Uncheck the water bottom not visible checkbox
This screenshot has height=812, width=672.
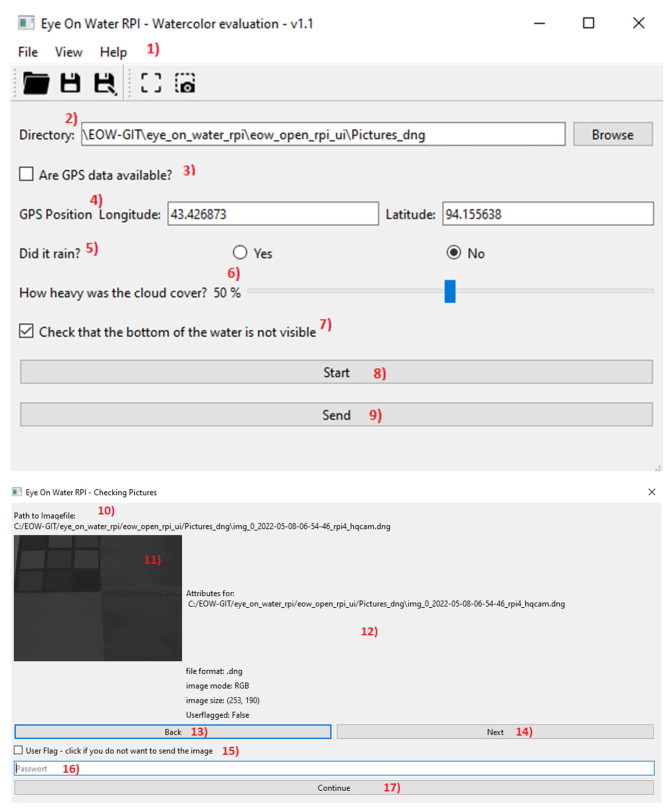click(x=26, y=331)
